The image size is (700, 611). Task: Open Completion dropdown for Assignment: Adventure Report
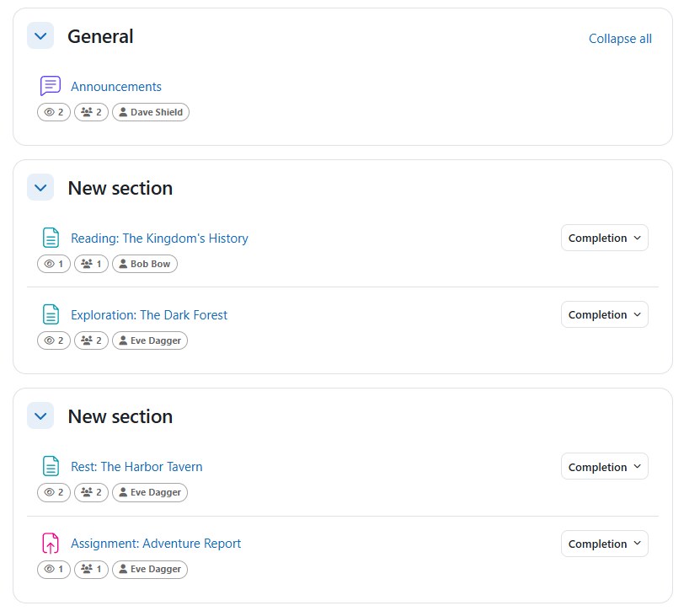605,544
